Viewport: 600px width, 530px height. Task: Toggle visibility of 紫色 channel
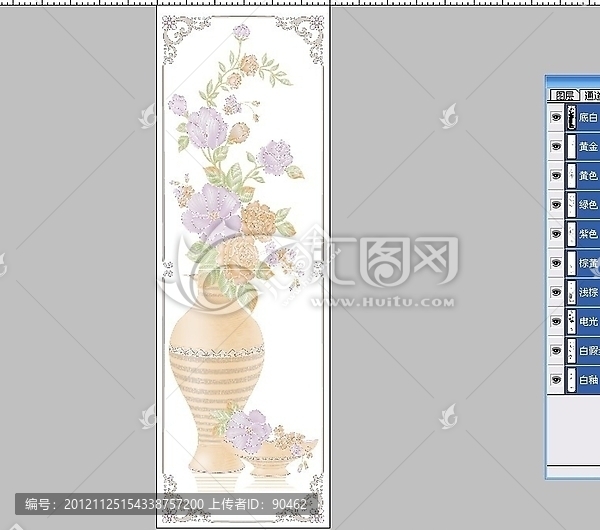(x=556, y=234)
